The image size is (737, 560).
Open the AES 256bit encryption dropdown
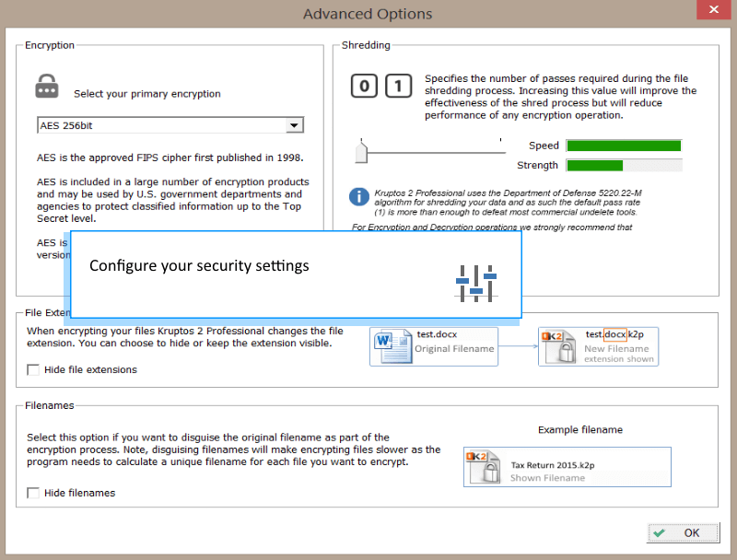[170, 125]
